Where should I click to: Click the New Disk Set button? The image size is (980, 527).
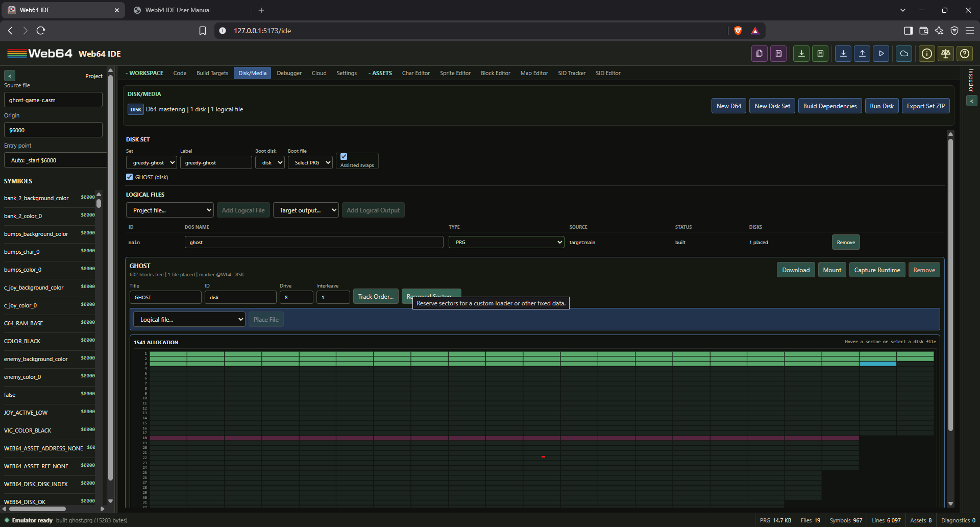[772, 106]
